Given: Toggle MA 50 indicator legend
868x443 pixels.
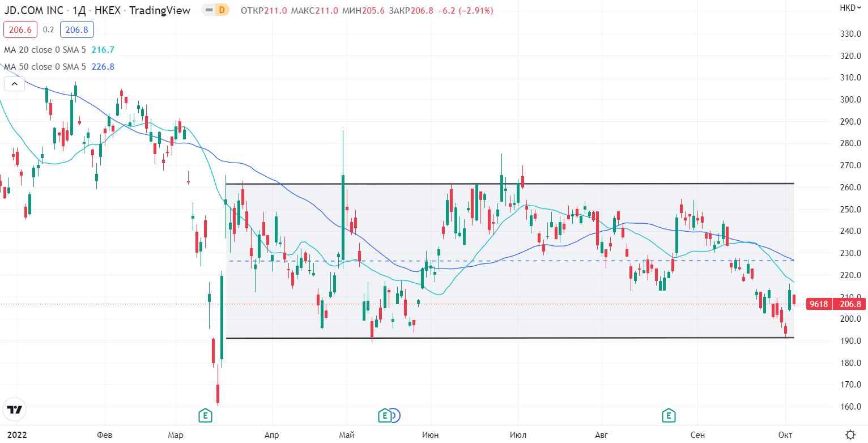Looking at the screenshot, I should [x=45, y=67].
